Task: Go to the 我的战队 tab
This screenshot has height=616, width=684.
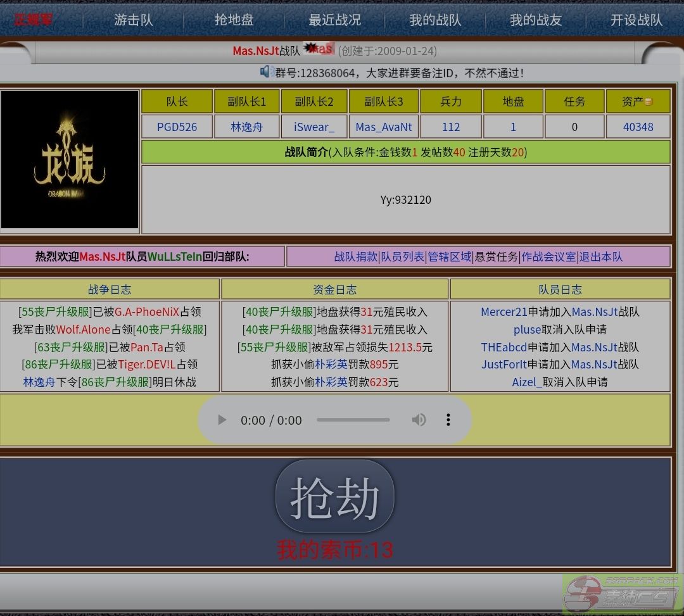Action: pyautogui.click(x=435, y=20)
